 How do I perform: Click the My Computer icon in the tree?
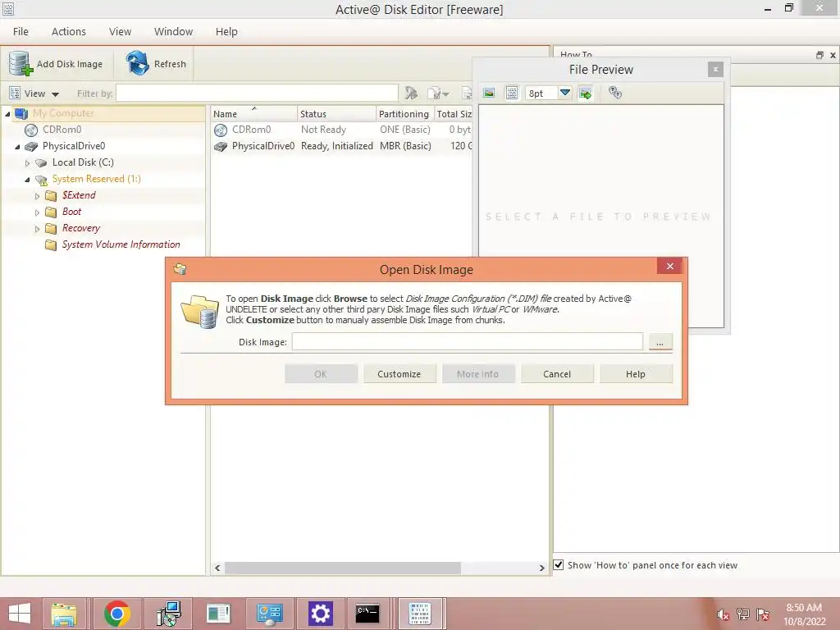[x=21, y=113]
